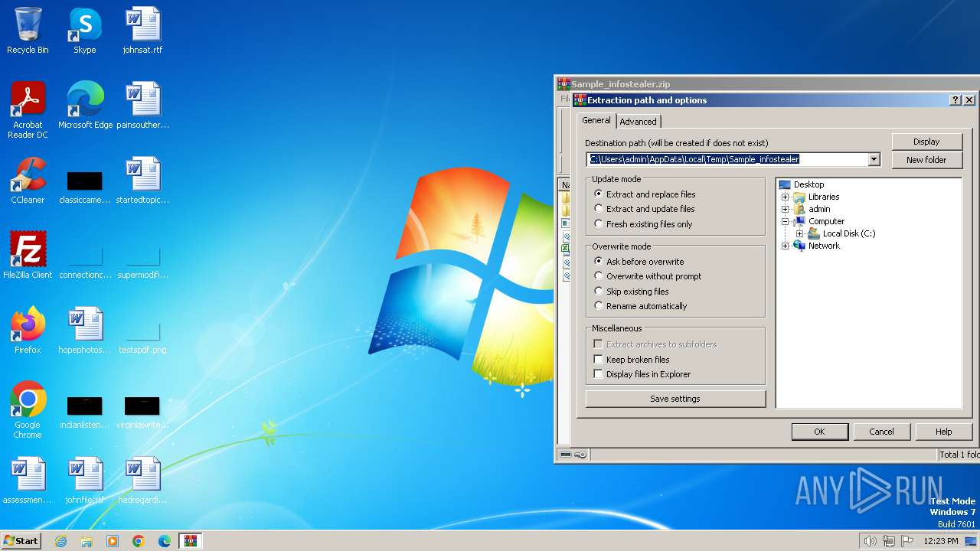Click the destination path text field

click(727, 159)
